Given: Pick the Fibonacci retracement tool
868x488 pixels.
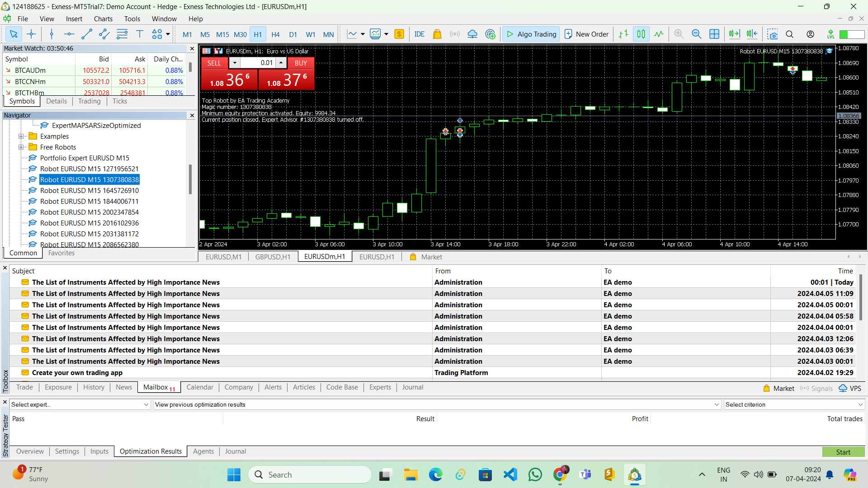Looking at the screenshot, I should 122,34.
